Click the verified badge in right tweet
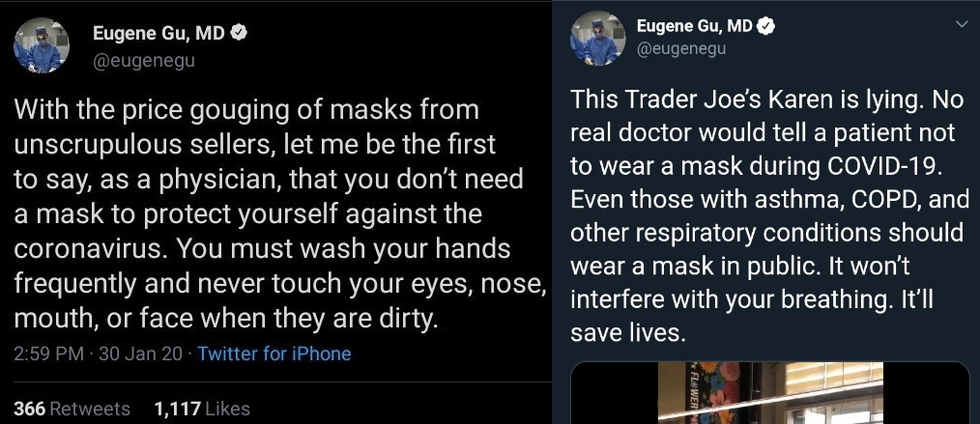This screenshot has width=980, height=424. pyautogui.click(x=766, y=26)
